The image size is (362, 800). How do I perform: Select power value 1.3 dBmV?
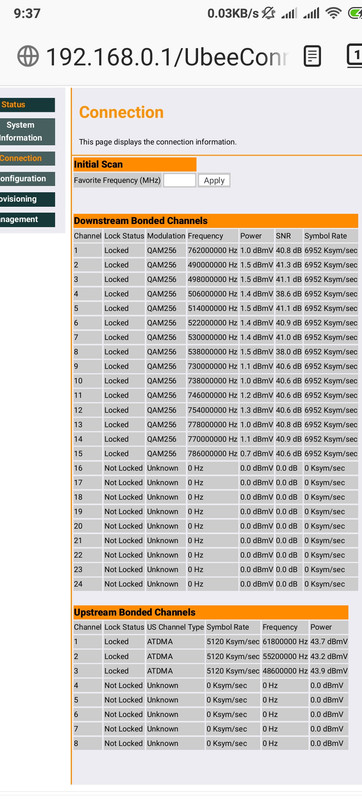pos(256,410)
